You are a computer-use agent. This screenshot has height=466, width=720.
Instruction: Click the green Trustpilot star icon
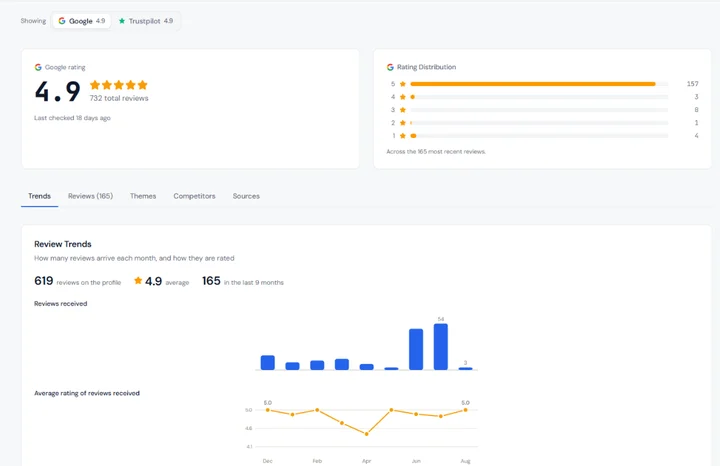coord(122,21)
